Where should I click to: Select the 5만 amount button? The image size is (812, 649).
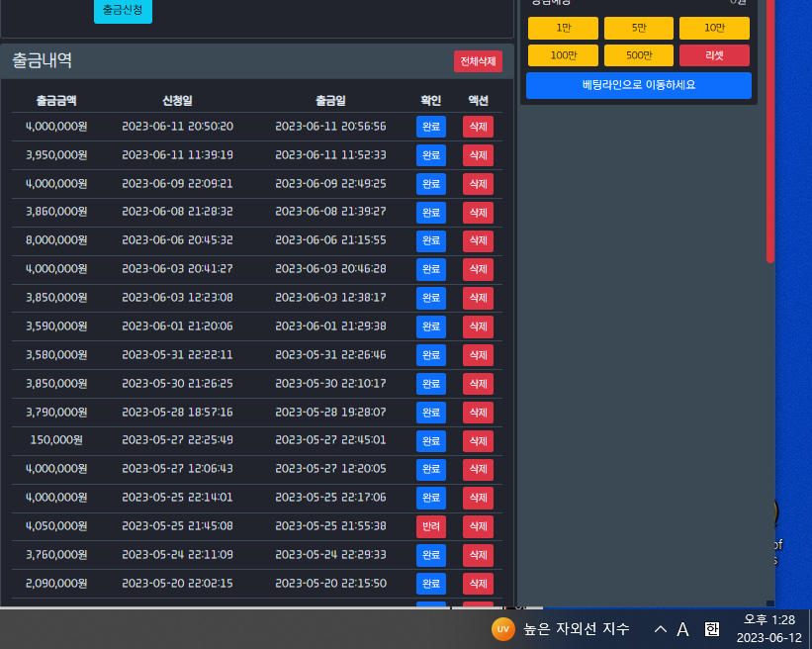pyautogui.click(x=638, y=28)
